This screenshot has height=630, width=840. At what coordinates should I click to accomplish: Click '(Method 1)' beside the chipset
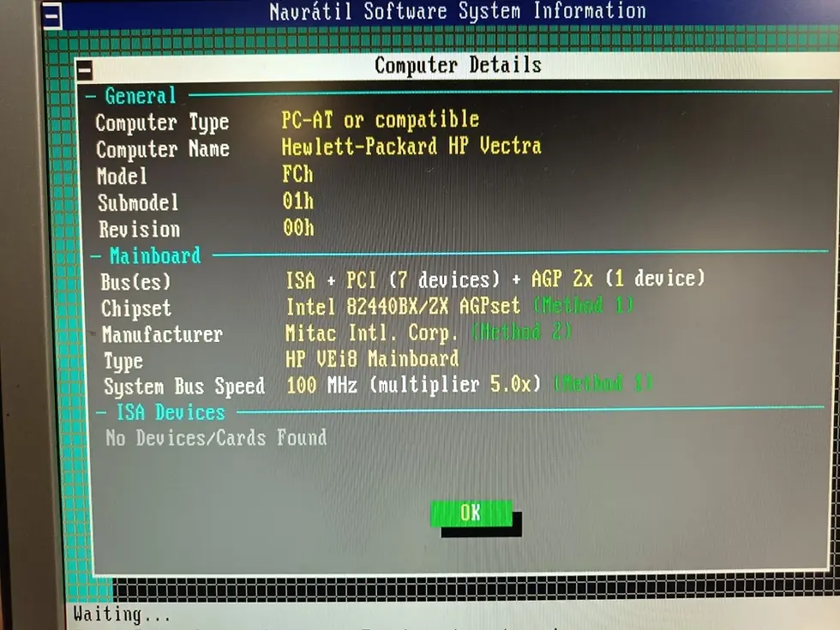(584, 305)
